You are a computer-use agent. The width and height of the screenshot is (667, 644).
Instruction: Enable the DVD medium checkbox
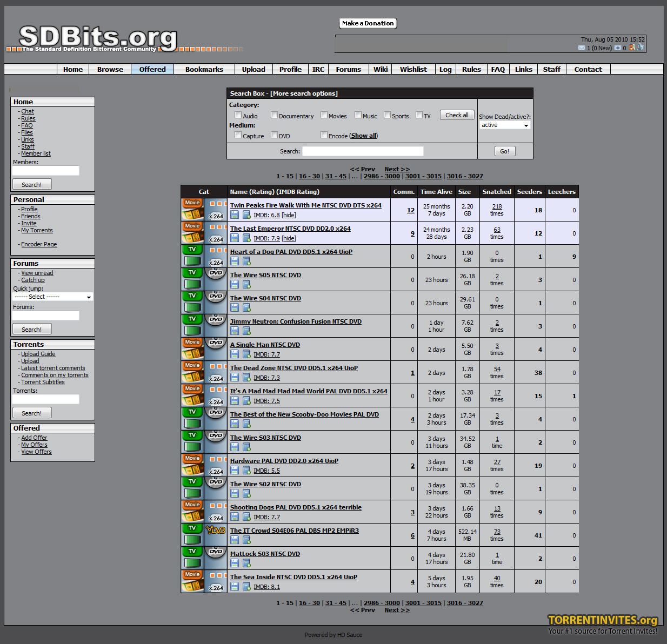pos(274,135)
